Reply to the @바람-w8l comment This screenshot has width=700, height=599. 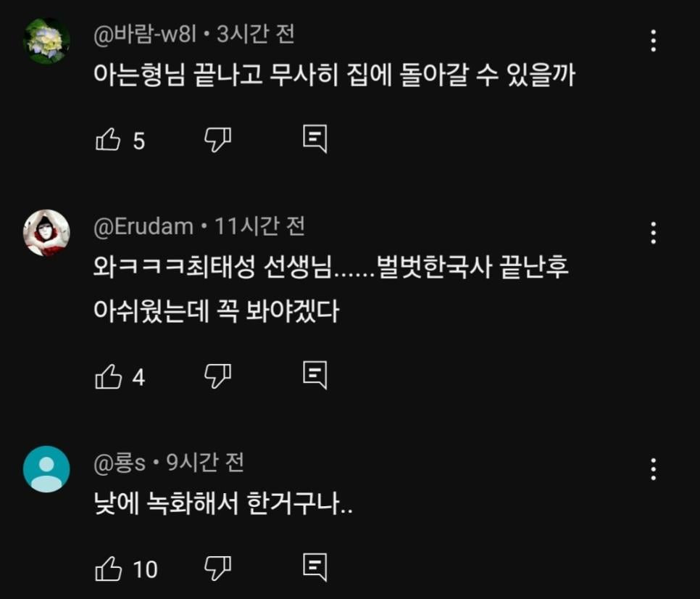pyautogui.click(x=314, y=139)
